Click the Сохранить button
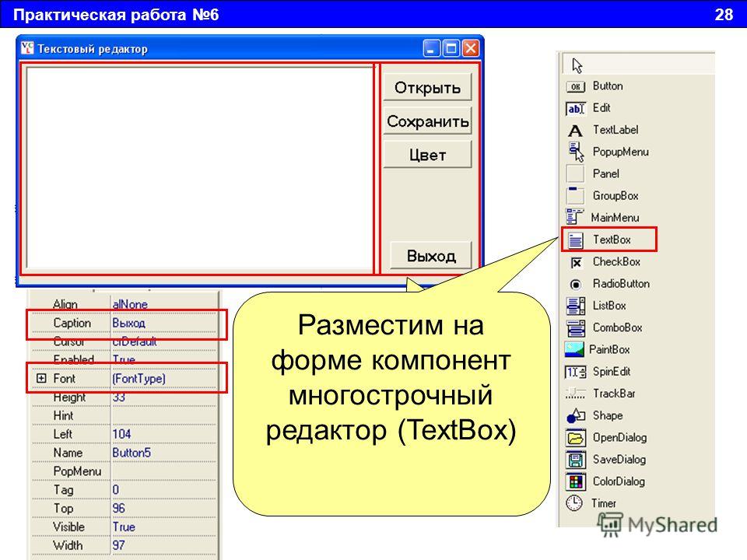The image size is (747, 560). pyautogui.click(x=427, y=121)
